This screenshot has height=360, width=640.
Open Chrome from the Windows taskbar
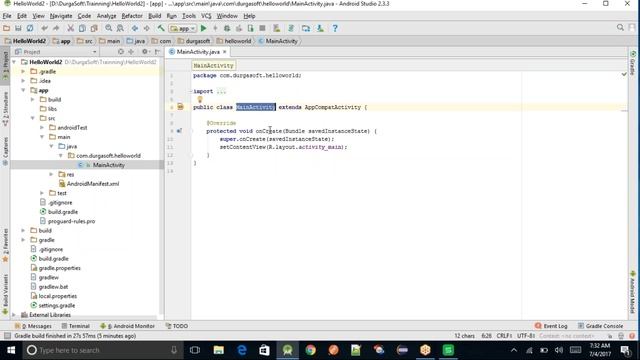pos(311,350)
